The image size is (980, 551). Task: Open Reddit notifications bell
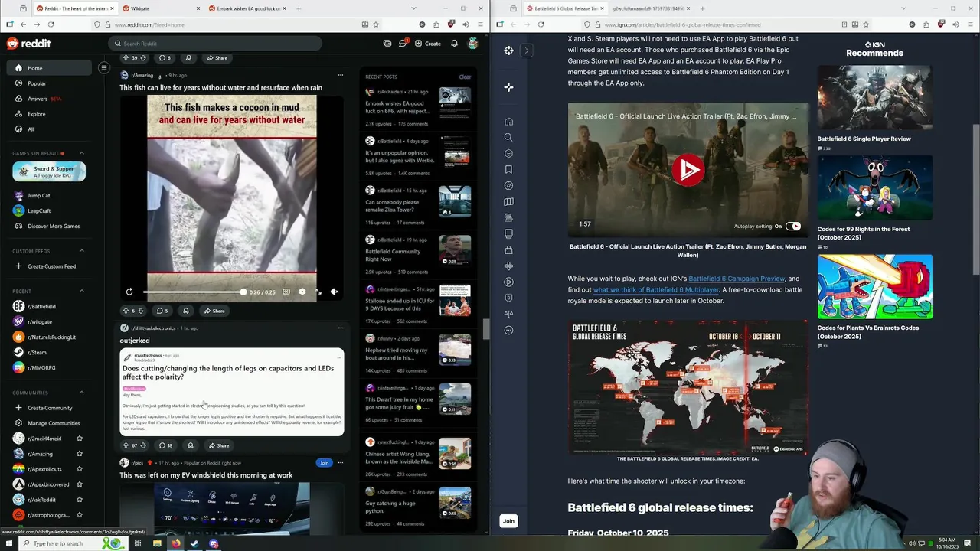(454, 44)
